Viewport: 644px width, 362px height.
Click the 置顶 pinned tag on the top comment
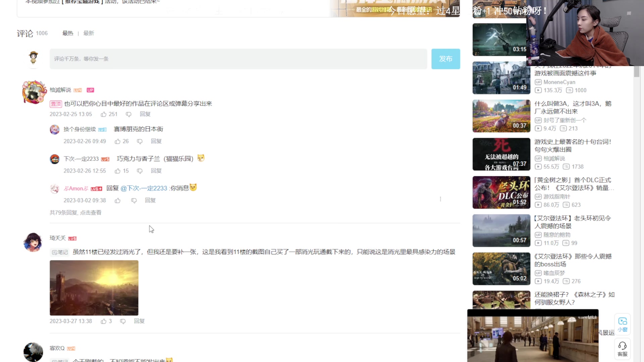click(x=56, y=104)
